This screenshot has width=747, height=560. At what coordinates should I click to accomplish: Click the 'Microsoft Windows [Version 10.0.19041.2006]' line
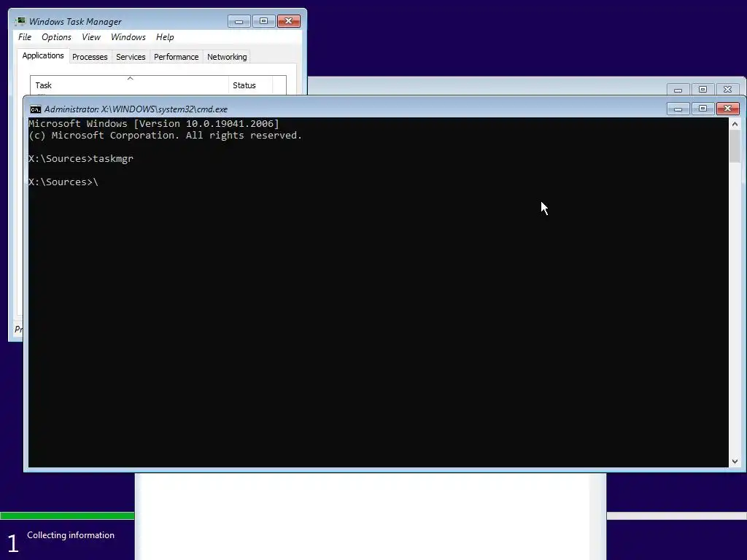click(154, 124)
